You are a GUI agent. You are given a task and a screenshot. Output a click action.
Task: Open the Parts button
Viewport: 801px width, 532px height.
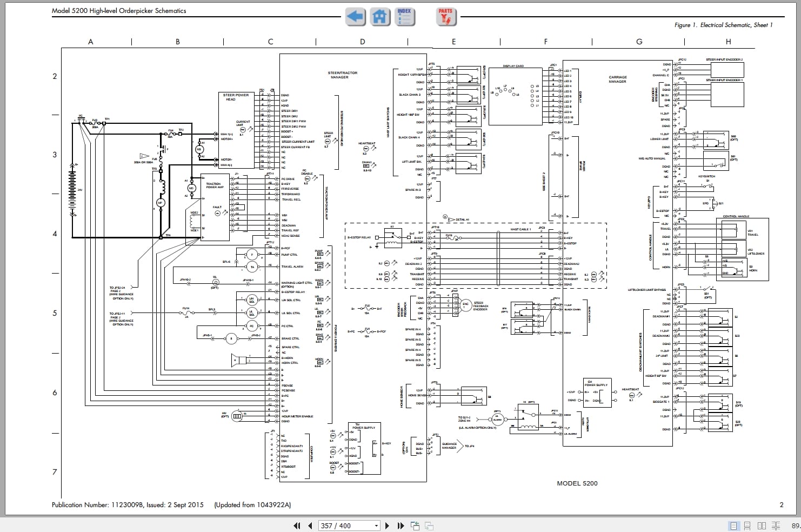(446, 16)
